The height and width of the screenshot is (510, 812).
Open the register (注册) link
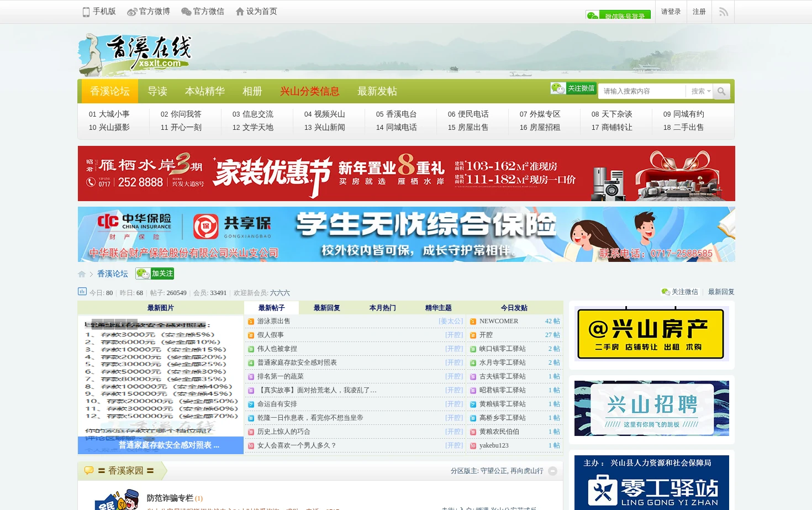699,12
